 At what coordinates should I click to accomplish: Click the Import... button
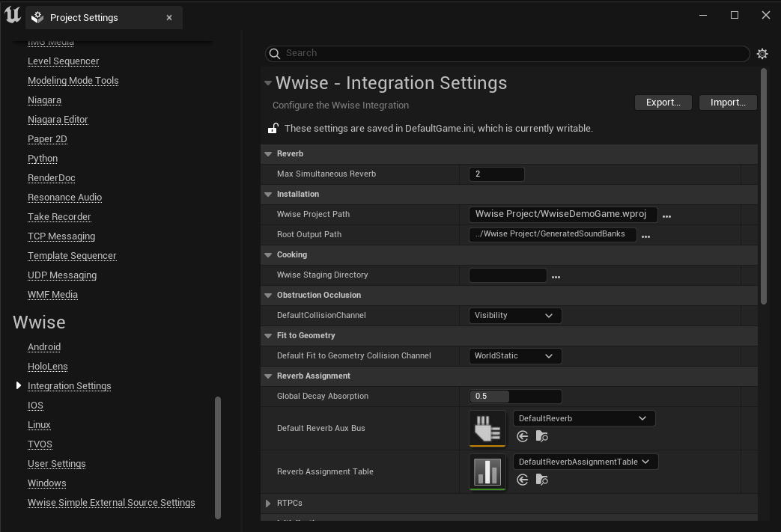pyautogui.click(x=728, y=103)
